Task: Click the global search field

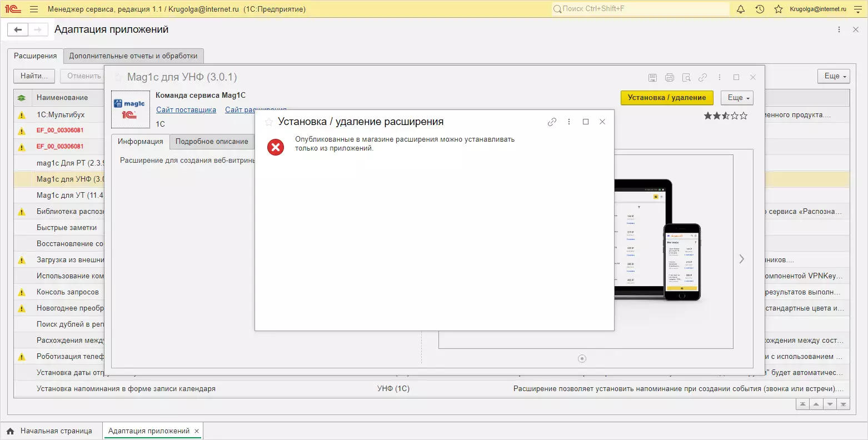Action: tap(640, 9)
